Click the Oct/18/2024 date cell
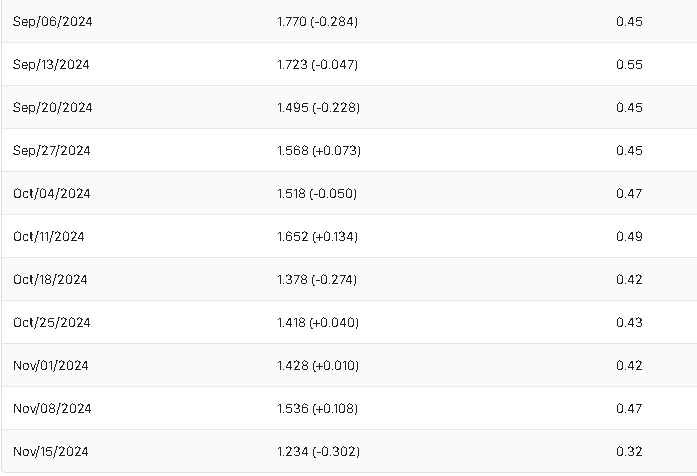 click(50, 279)
